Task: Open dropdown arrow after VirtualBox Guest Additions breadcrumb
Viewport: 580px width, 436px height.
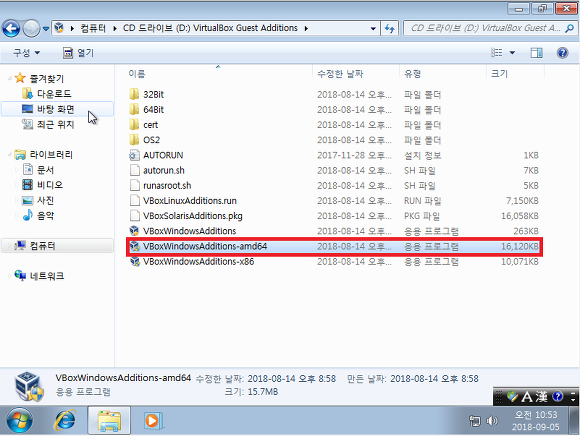Action: (x=306, y=28)
